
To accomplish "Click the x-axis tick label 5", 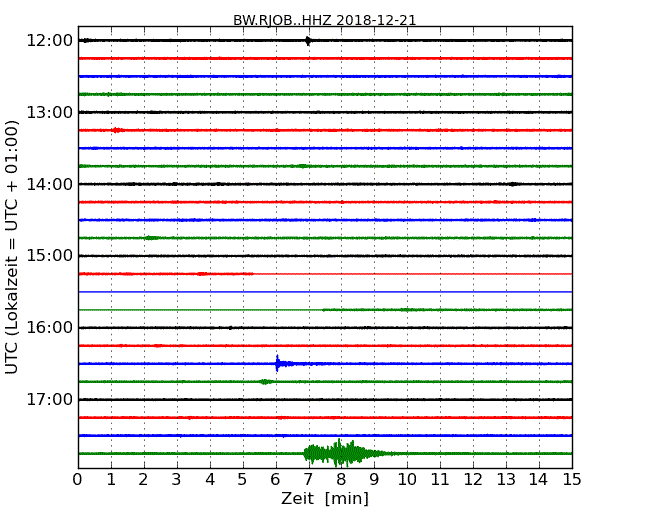I will point(242,480).
